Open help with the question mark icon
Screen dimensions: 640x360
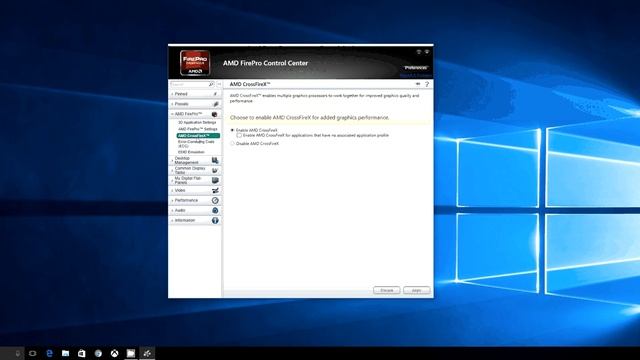pyautogui.click(x=427, y=84)
